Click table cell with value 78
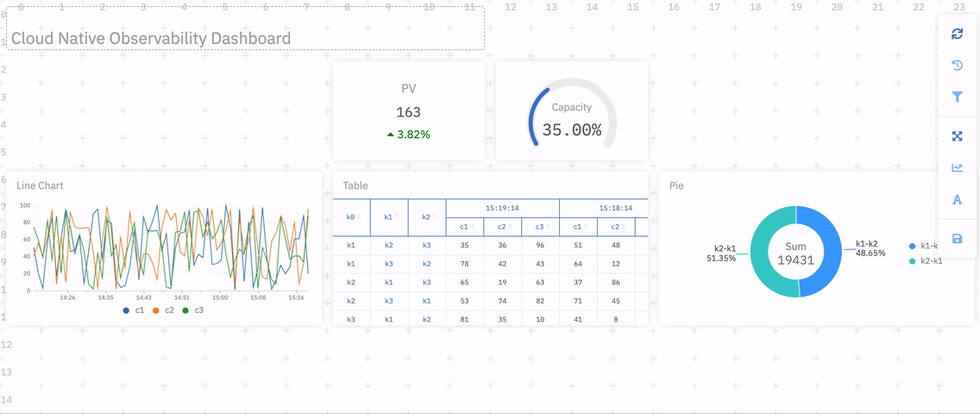980x414 pixels. click(x=464, y=264)
